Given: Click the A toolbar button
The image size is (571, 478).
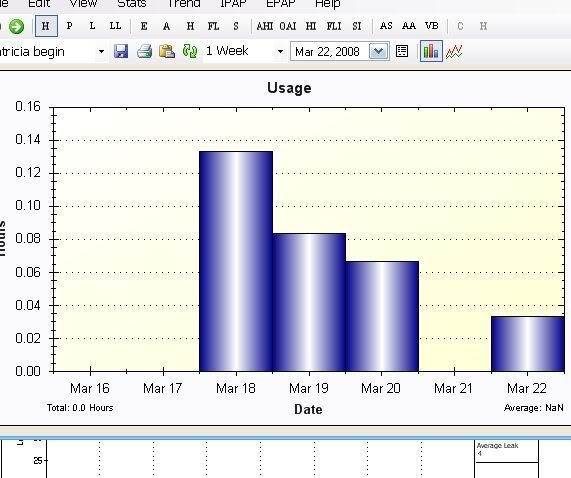Looking at the screenshot, I should pyautogui.click(x=166, y=26).
